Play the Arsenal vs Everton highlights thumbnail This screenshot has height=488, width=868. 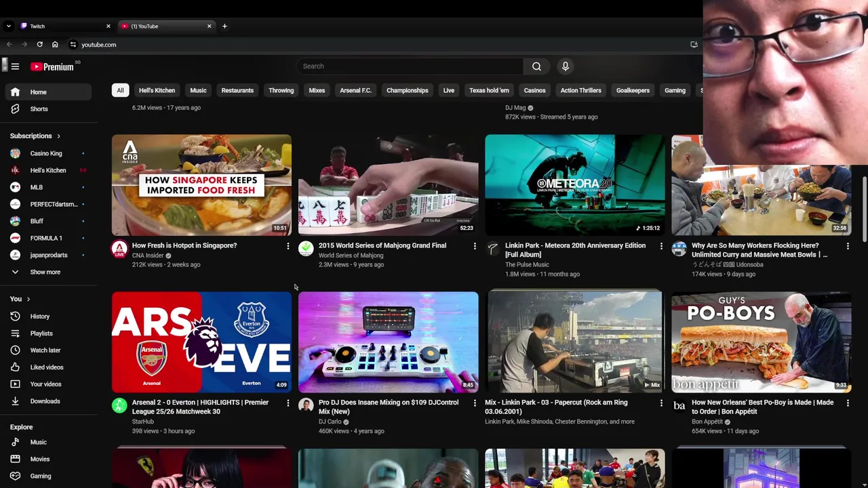coord(201,342)
